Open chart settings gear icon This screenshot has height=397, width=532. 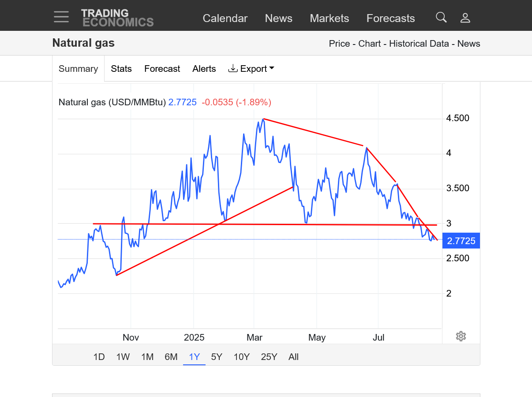[461, 336]
